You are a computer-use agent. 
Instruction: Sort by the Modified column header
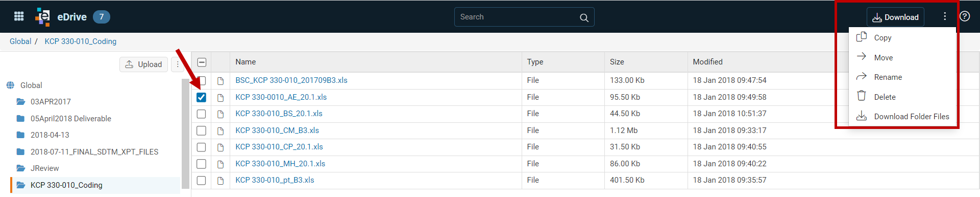tap(707, 62)
